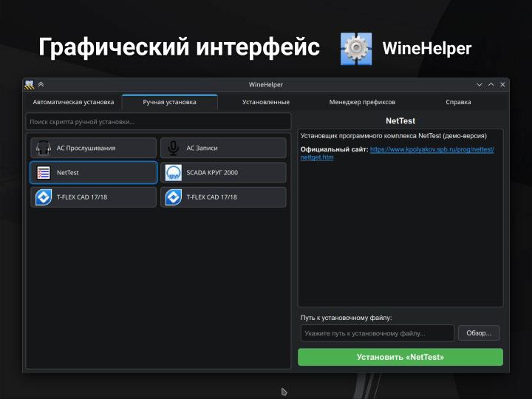Close the WineHelper window

[x=502, y=84]
